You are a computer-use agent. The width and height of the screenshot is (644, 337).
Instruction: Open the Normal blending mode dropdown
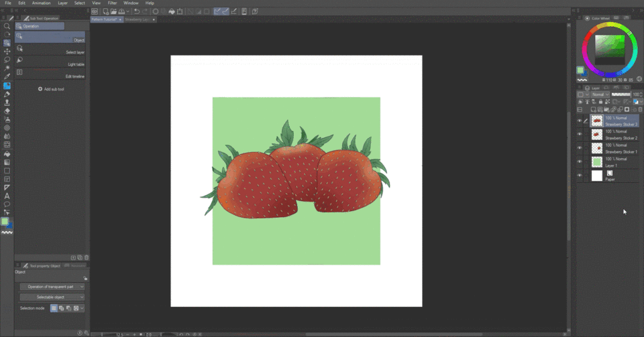600,94
